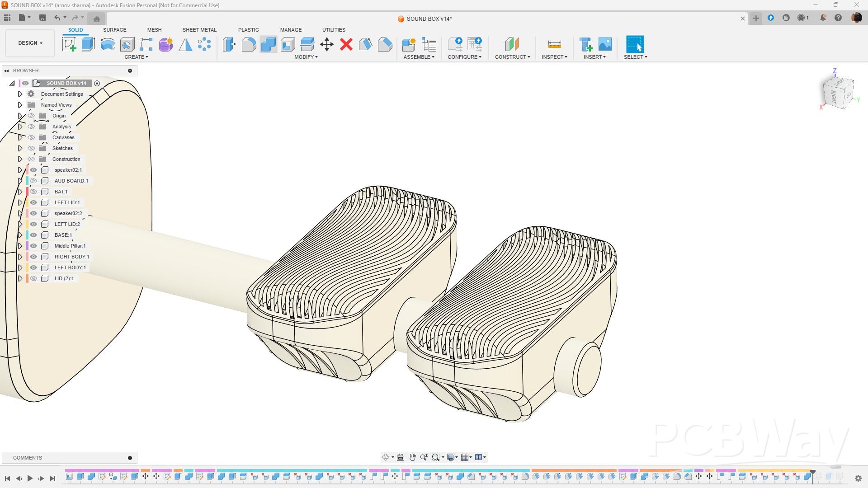Open the INSPECT menu

(554, 57)
